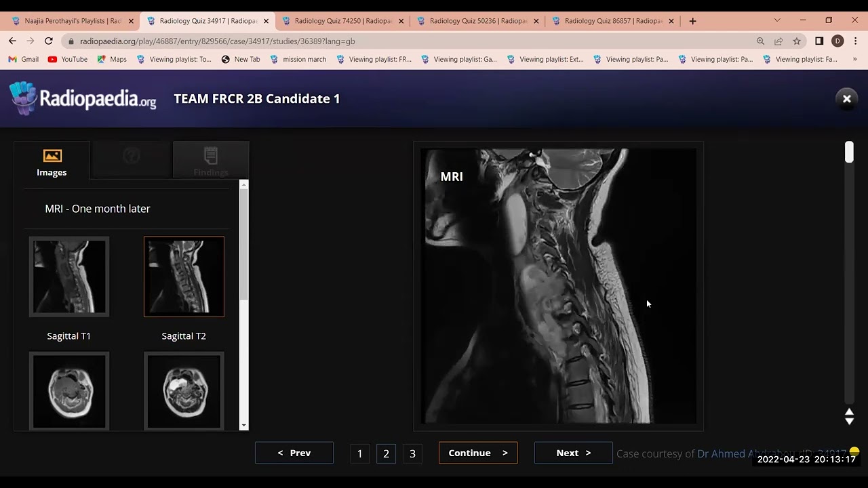Switch to Naajia Perothayil's Playlists tab
The image size is (868, 488).
[73, 21]
